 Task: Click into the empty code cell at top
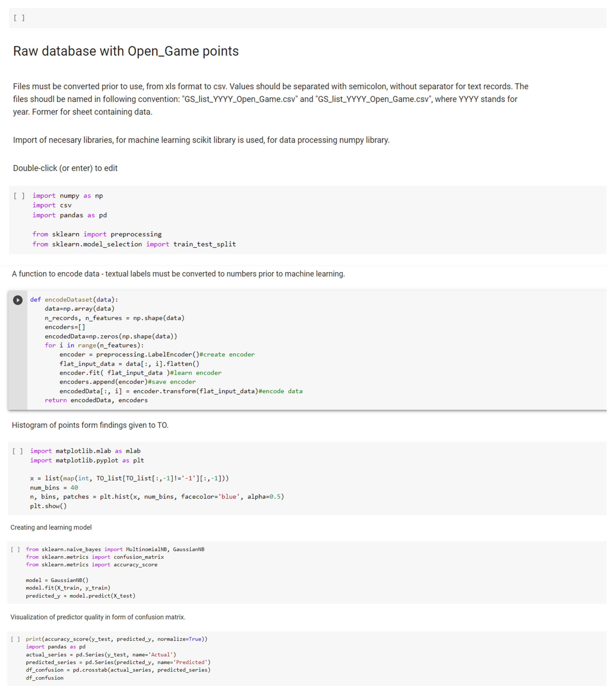click(308, 18)
